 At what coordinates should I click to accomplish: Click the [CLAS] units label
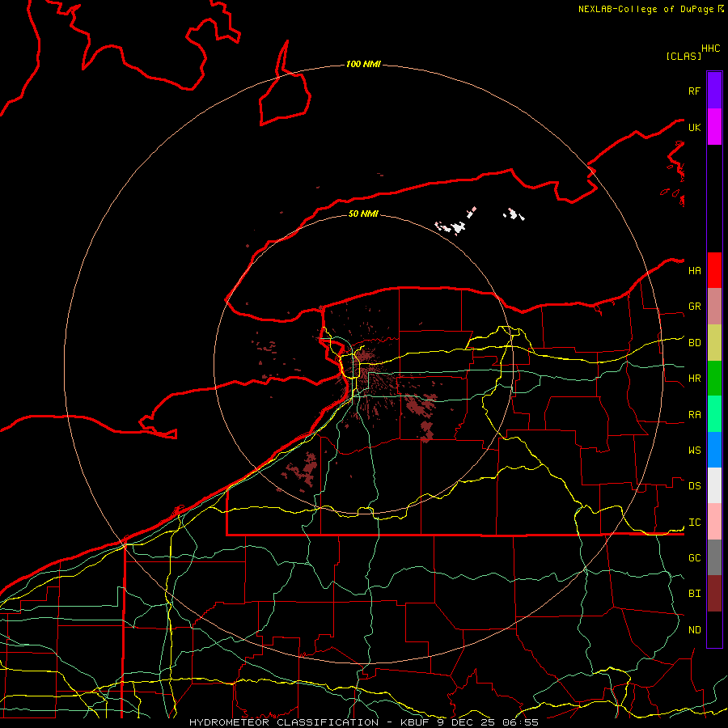point(684,56)
